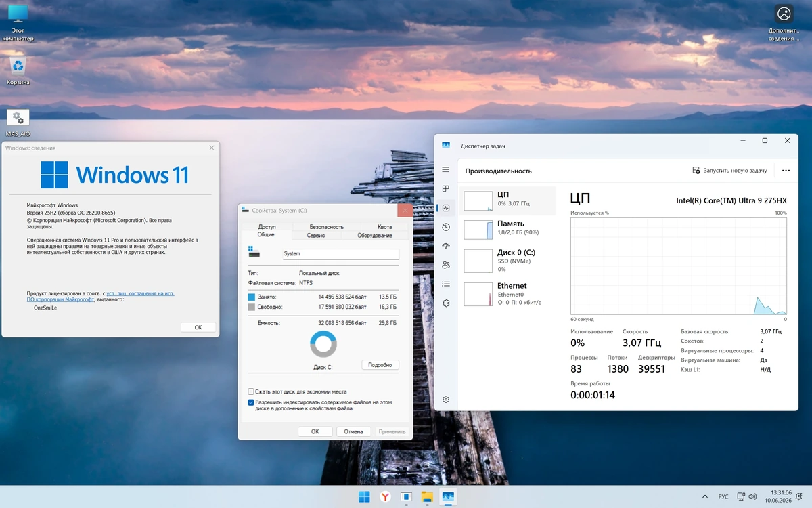Open the РУС input language indicator
812x508 pixels.
pyautogui.click(x=723, y=496)
